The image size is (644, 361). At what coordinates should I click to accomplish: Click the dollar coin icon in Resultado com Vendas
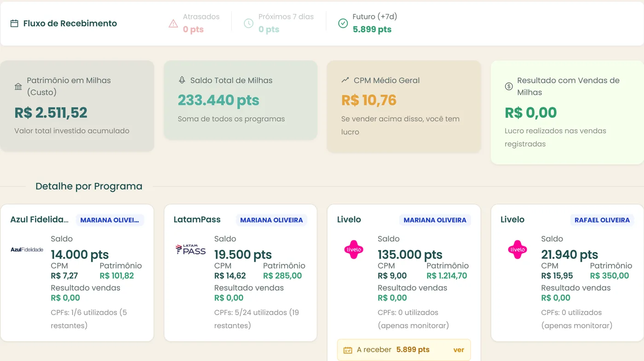tap(509, 86)
